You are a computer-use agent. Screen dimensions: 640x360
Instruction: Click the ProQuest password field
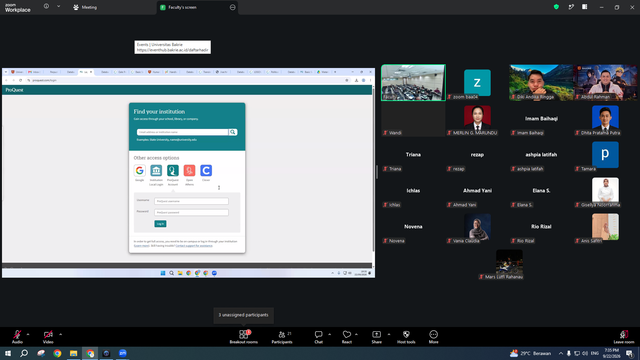click(x=191, y=212)
